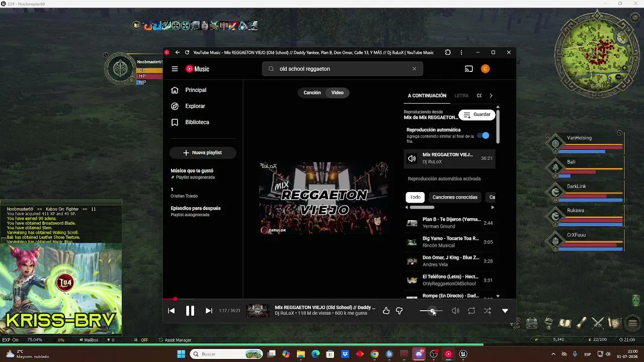The image size is (644, 362).
Task: Save queue with Guardar button
Action: 476,115
